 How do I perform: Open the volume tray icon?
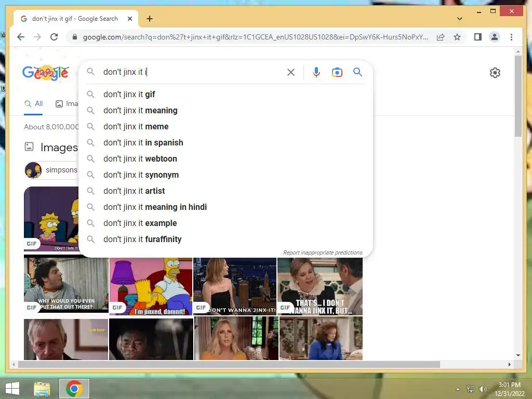tap(483, 389)
